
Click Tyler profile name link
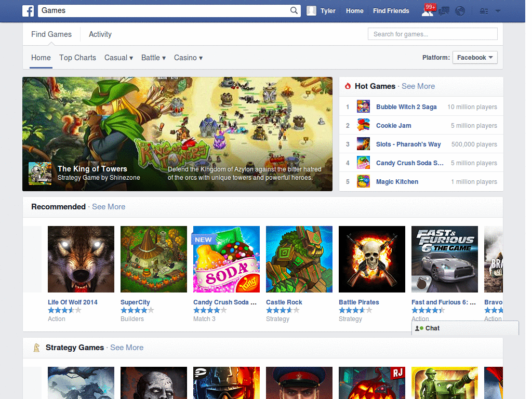328,11
